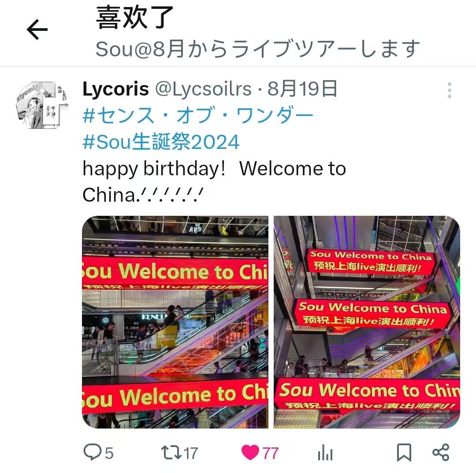Open the three-dot more options menu
This screenshot has width=476, height=473.
click(x=449, y=90)
